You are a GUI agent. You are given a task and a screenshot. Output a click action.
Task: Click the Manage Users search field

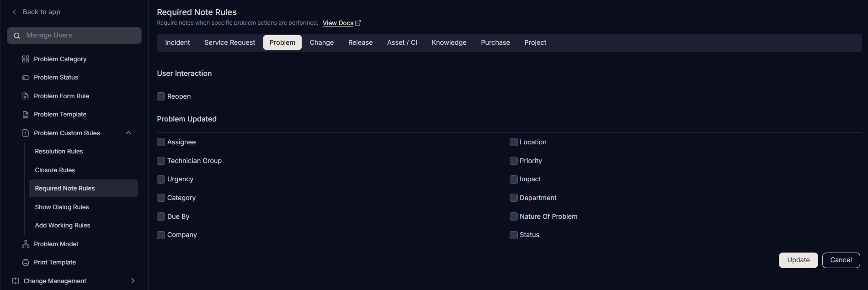click(74, 36)
